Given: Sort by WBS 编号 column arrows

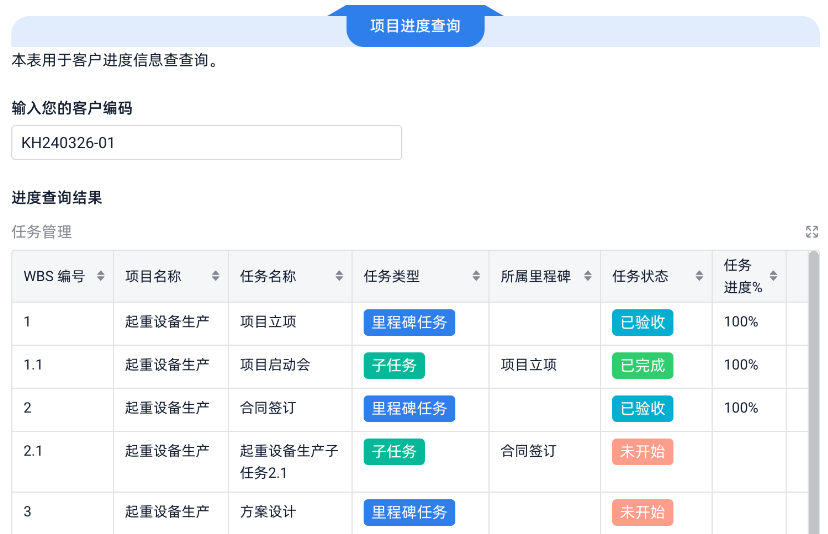Looking at the screenshot, I should pyautogui.click(x=100, y=276).
